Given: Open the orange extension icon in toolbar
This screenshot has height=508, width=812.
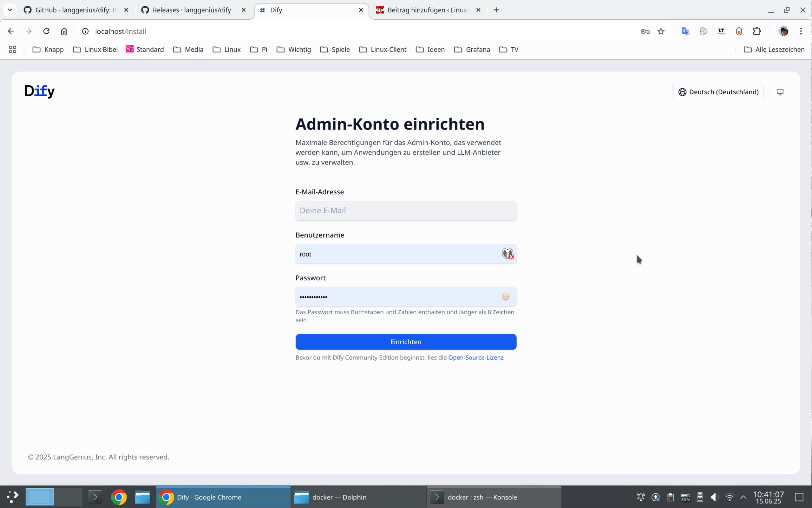Looking at the screenshot, I should (x=739, y=31).
